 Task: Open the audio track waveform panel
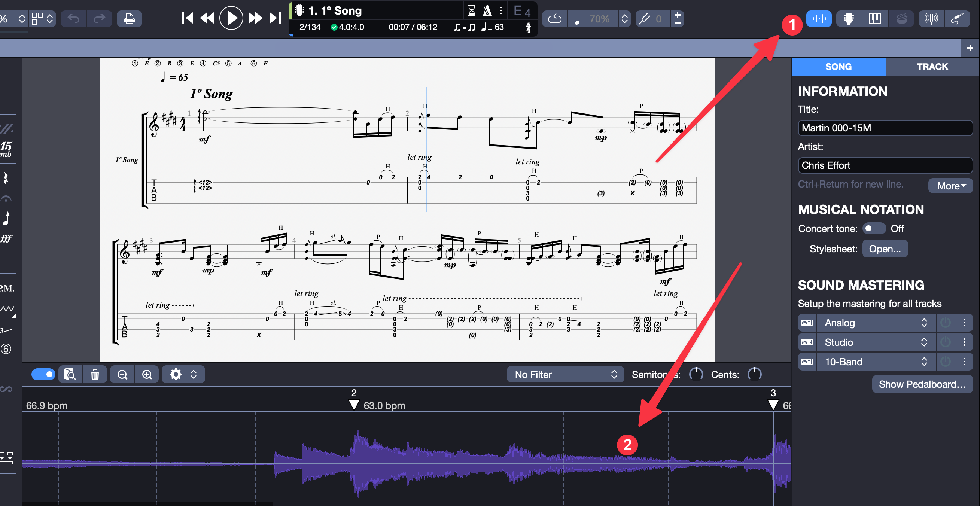[819, 18]
